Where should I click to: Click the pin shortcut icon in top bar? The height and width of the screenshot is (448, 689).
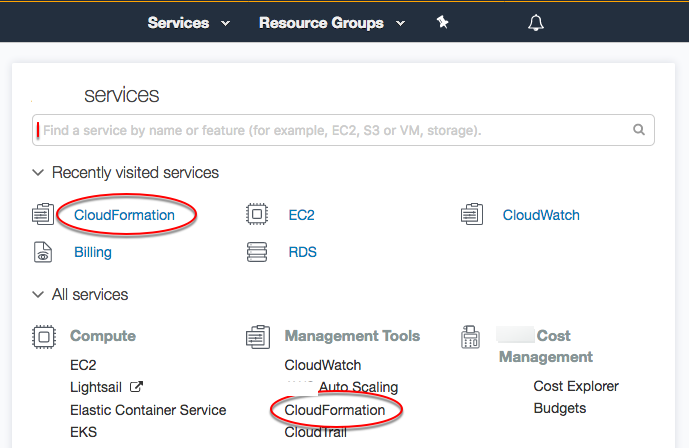443,22
